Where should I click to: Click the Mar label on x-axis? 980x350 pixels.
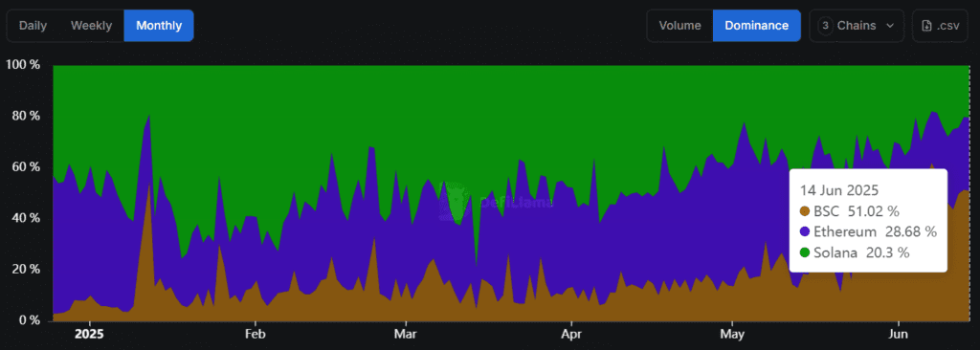coord(406,334)
